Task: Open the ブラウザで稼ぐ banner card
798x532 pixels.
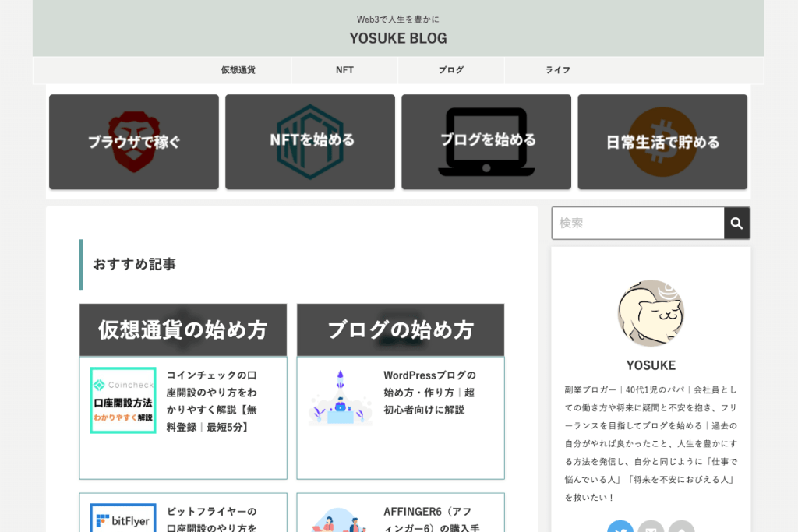Action: [134, 142]
